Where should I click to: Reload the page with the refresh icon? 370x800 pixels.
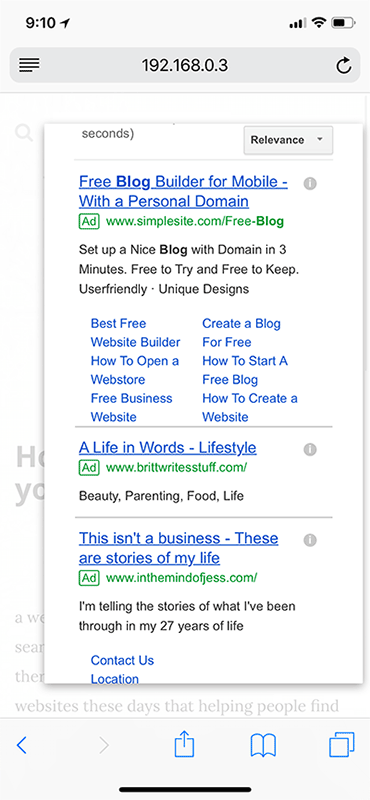pos(344,65)
